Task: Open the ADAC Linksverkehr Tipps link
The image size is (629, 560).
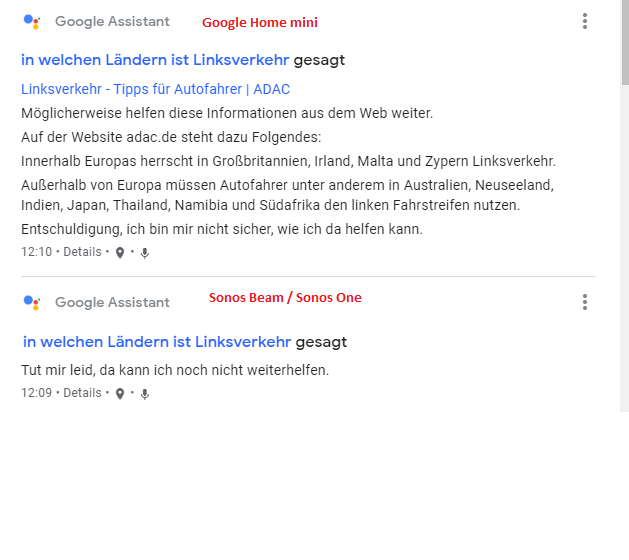Action: coord(155,89)
